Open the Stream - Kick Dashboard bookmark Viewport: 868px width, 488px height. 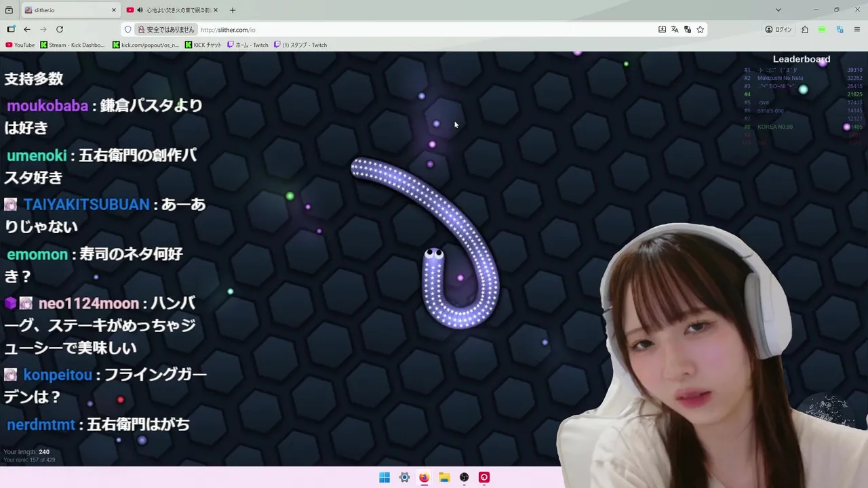tap(73, 45)
